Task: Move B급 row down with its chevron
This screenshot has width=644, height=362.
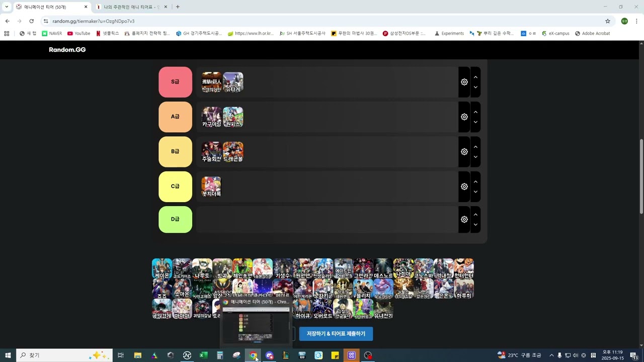Action: pos(475,156)
